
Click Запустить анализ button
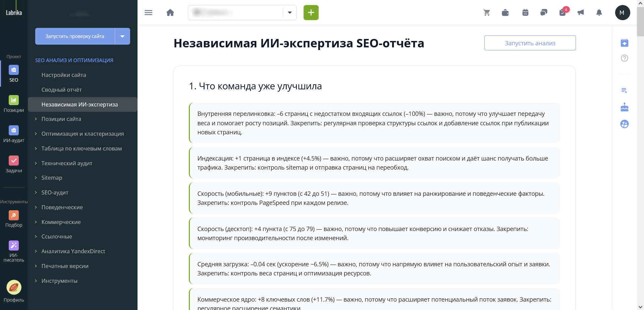530,43
